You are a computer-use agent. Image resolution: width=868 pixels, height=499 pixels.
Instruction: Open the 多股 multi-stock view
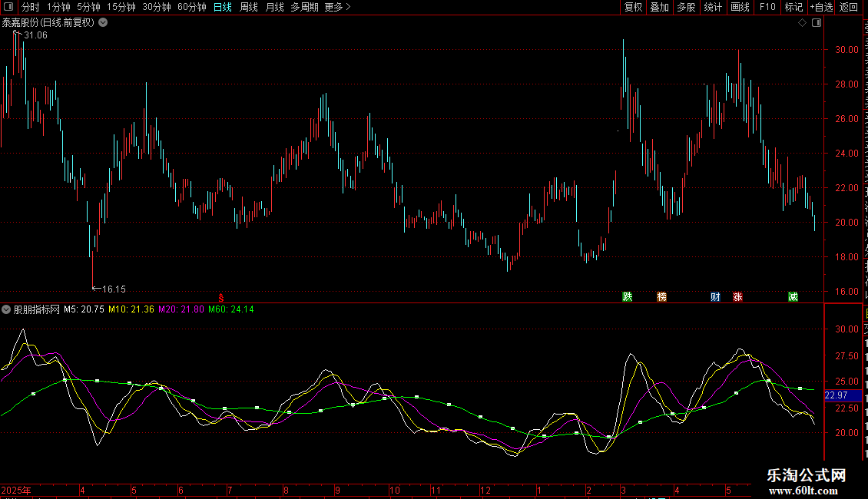point(687,7)
